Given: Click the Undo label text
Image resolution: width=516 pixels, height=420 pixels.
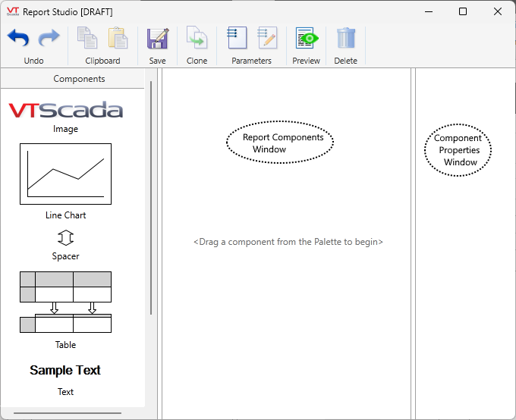Looking at the screenshot, I should (33, 61).
